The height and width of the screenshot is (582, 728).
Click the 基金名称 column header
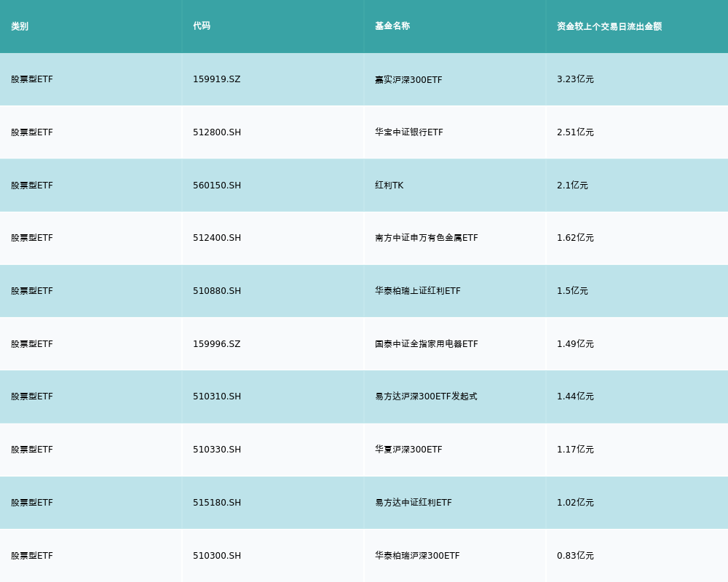392,26
